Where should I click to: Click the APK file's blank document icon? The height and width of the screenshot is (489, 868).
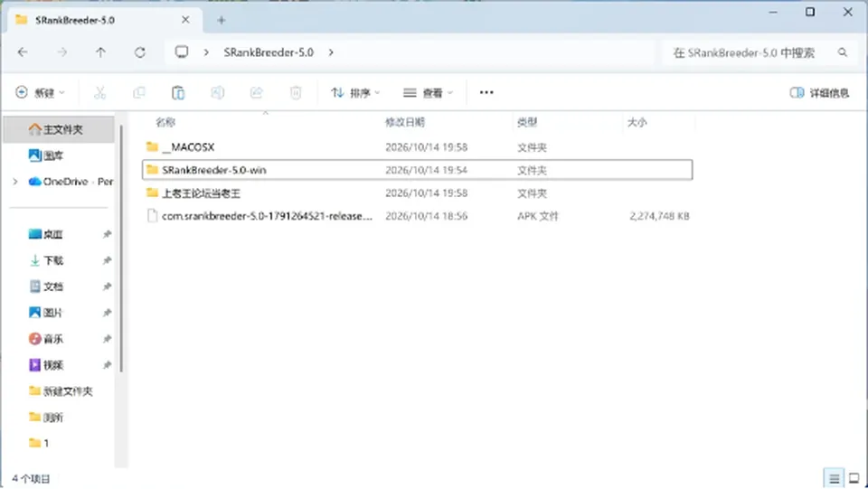[152, 216]
